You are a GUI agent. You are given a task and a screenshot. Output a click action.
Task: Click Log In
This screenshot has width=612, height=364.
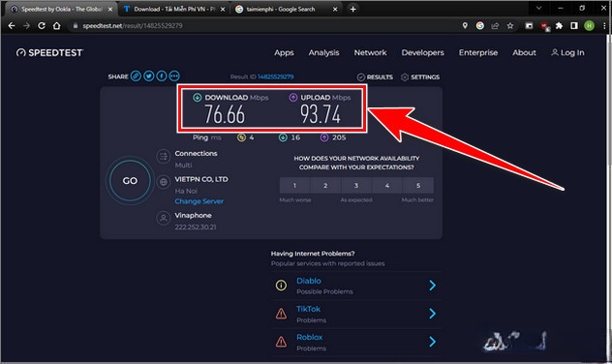(x=567, y=52)
